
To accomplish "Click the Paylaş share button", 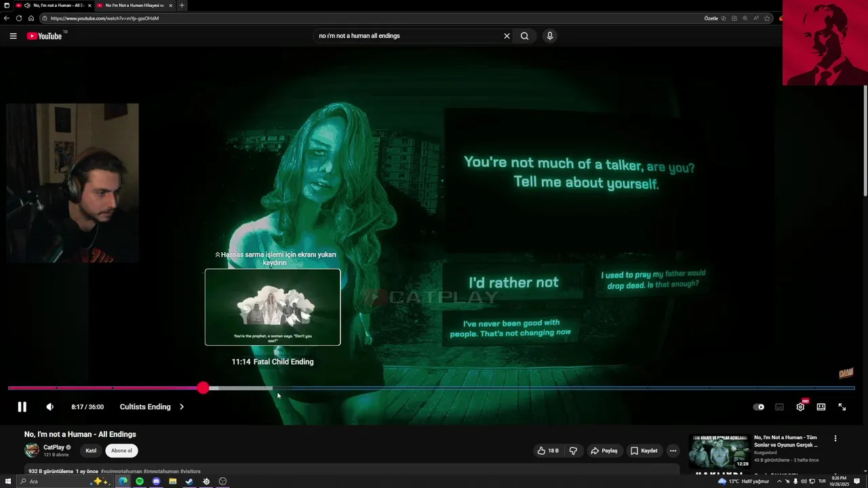I will pos(604,451).
